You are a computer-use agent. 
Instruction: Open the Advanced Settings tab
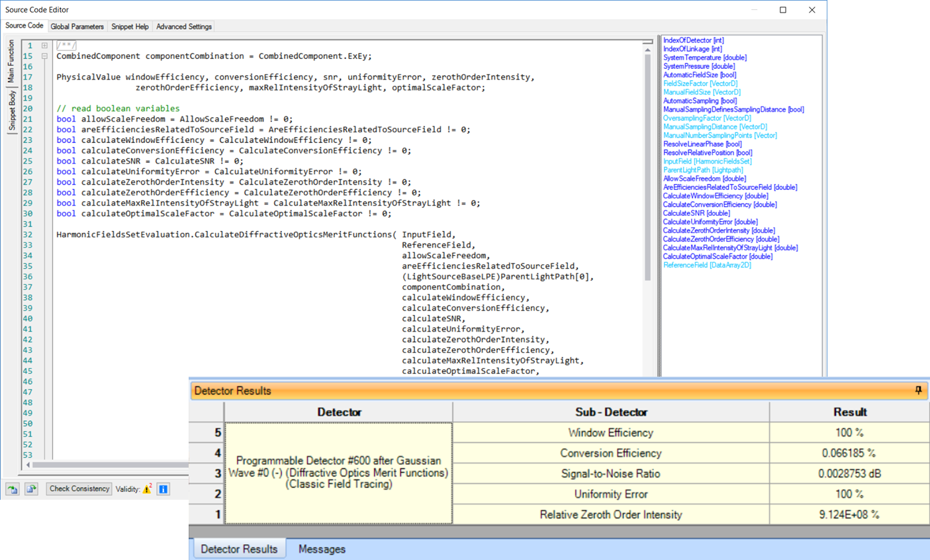[x=184, y=26]
